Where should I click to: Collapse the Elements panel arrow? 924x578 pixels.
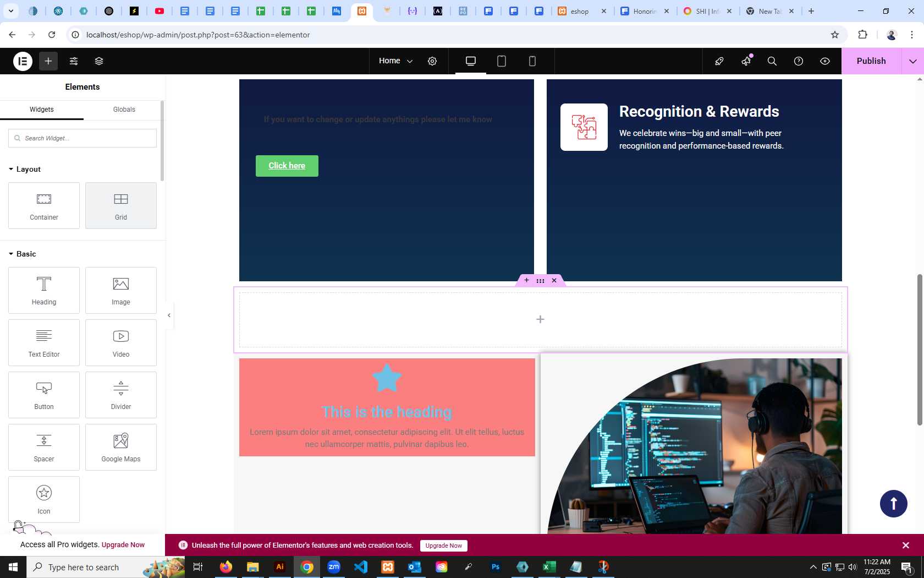[x=169, y=315]
